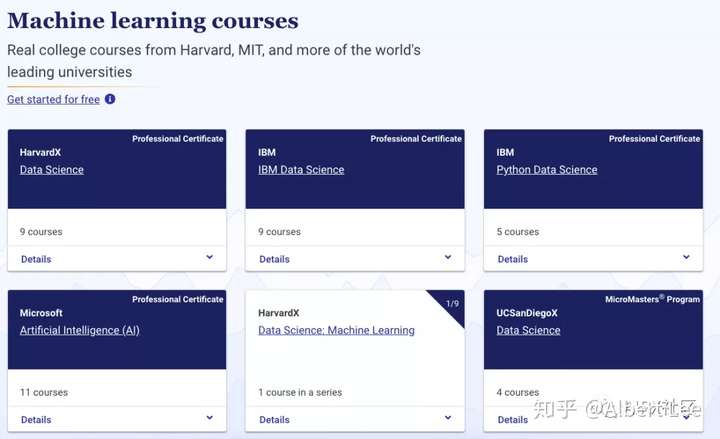The image size is (720, 439).
Task: Expand chevron on Data Science: Machine Learning card
Action: point(448,417)
